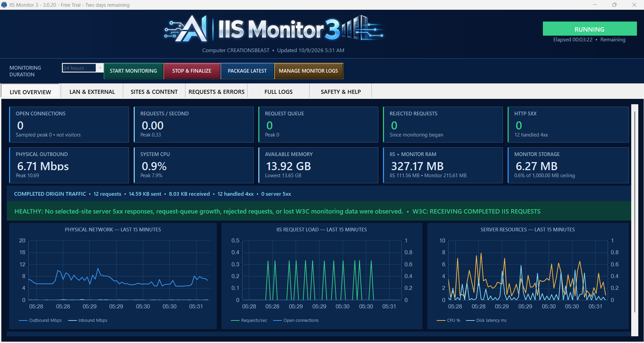This screenshot has width=644, height=343.
Task: Toggle the Open connections legend series
Action: 296,320
